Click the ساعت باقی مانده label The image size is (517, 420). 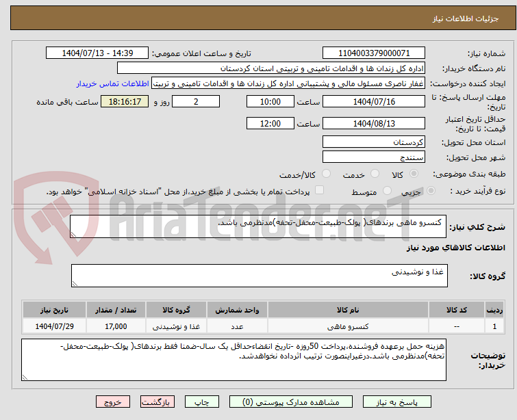pyautogui.click(x=67, y=102)
